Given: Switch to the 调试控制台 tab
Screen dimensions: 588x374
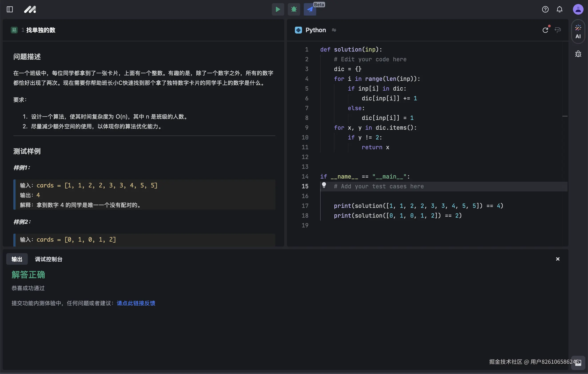Looking at the screenshot, I should coord(49,259).
